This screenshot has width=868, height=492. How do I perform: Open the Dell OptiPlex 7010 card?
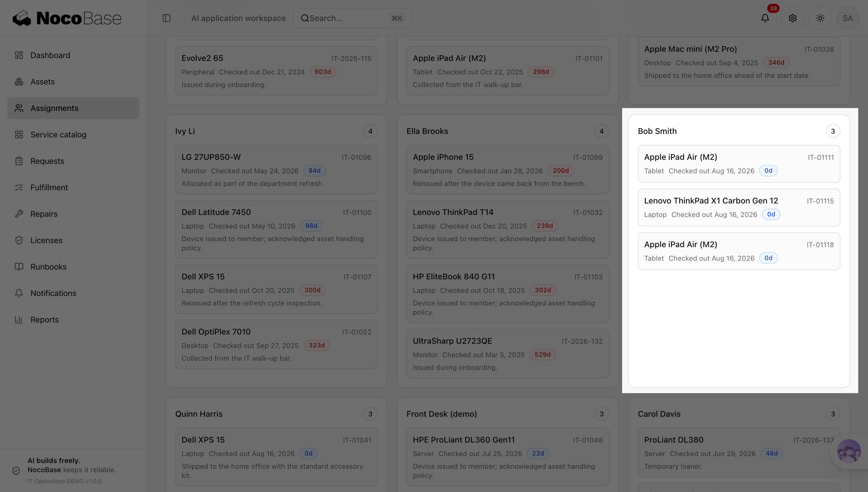pos(276,344)
